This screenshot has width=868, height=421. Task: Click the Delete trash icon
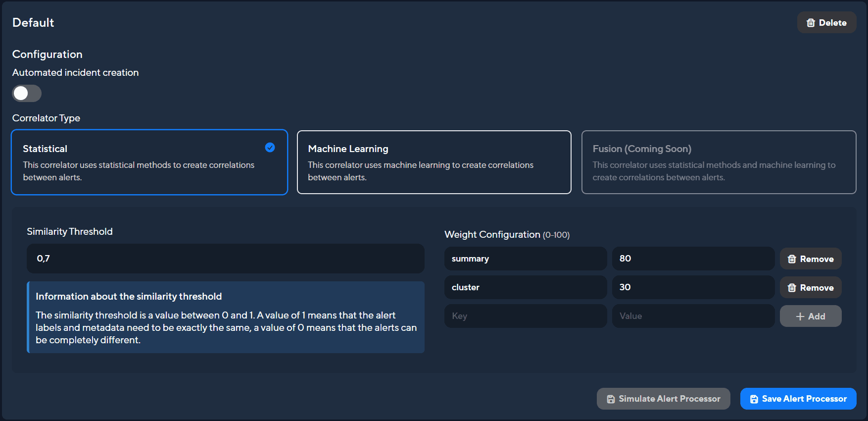811,23
